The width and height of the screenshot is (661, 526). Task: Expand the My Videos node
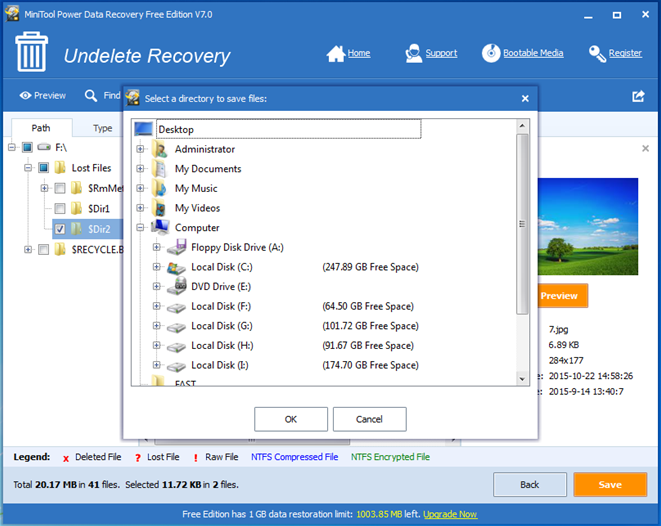tap(140, 208)
